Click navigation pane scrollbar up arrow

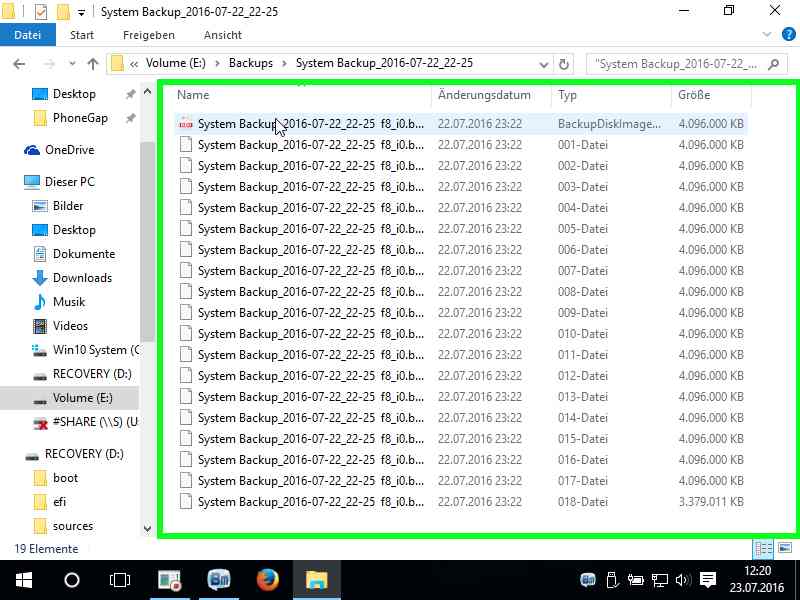(147, 92)
